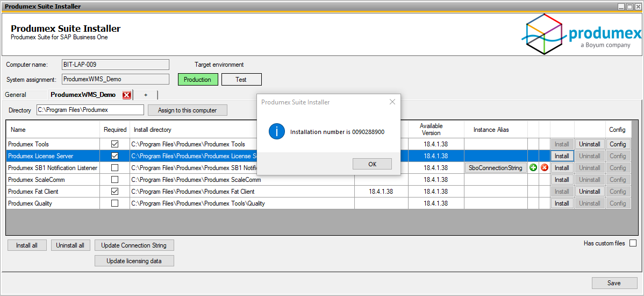This screenshot has height=296, width=644.
Task: Maximize the Produmex Suite Installer window
Action: (x=629, y=6)
